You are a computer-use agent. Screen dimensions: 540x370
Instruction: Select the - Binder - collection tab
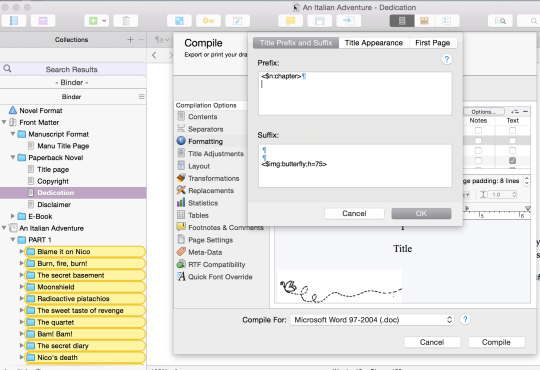(x=73, y=82)
